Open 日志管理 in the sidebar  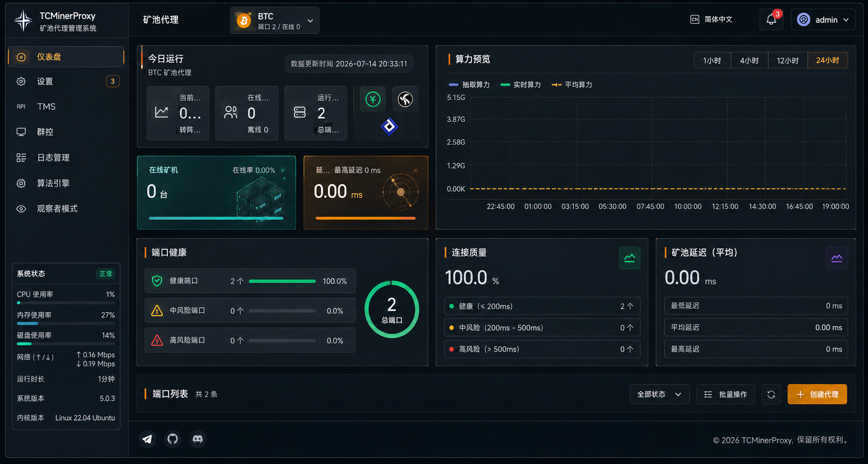pyautogui.click(x=66, y=158)
